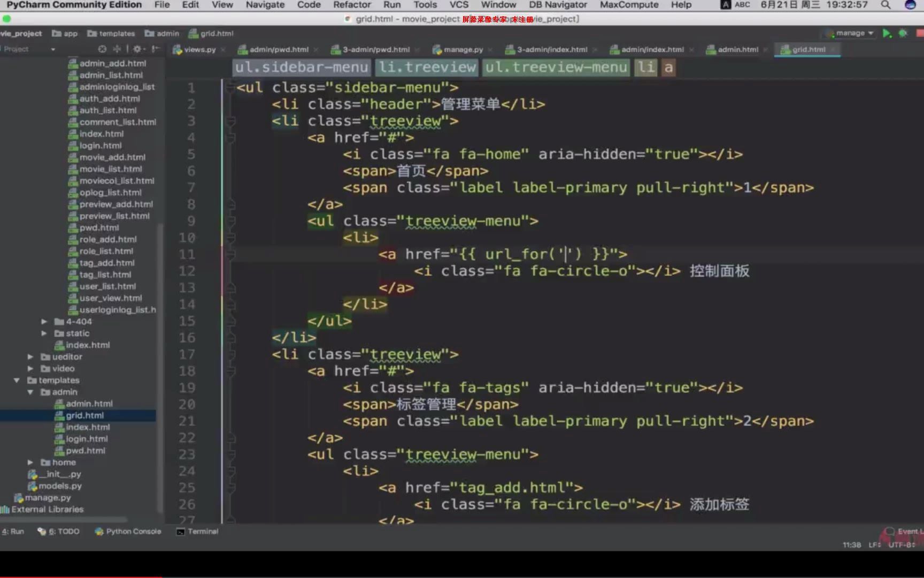
Task: Collapse the templates folder
Action: point(17,381)
